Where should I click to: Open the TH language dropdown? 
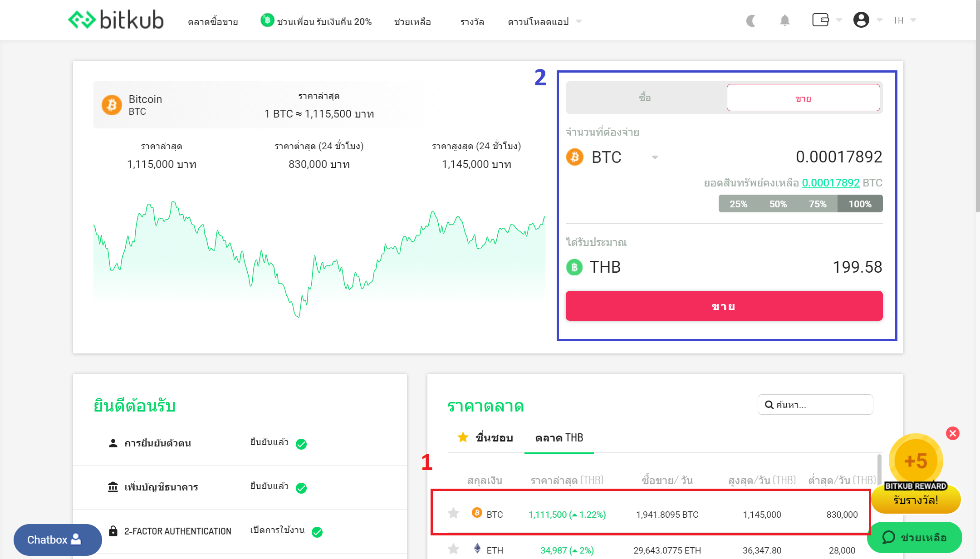click(x=905, y=20)
